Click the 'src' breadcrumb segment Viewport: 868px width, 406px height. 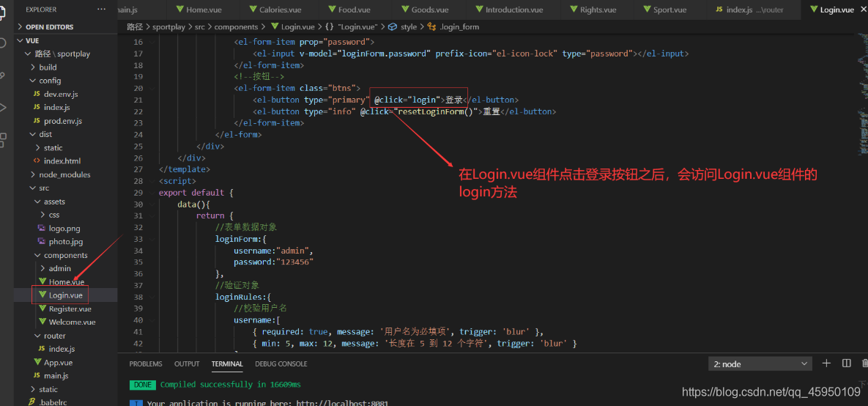click(x=199, y=26)
